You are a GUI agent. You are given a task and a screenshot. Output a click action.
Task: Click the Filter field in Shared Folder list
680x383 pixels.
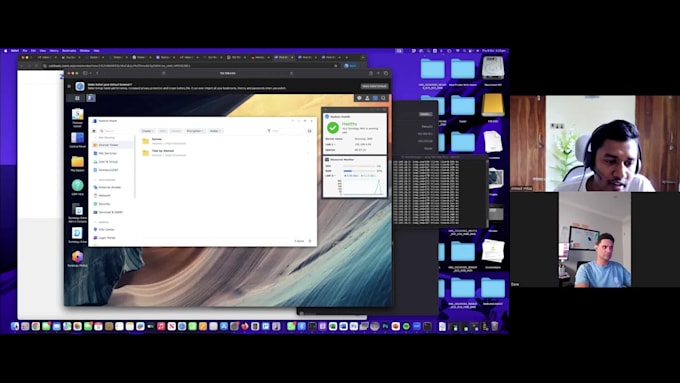285,131
